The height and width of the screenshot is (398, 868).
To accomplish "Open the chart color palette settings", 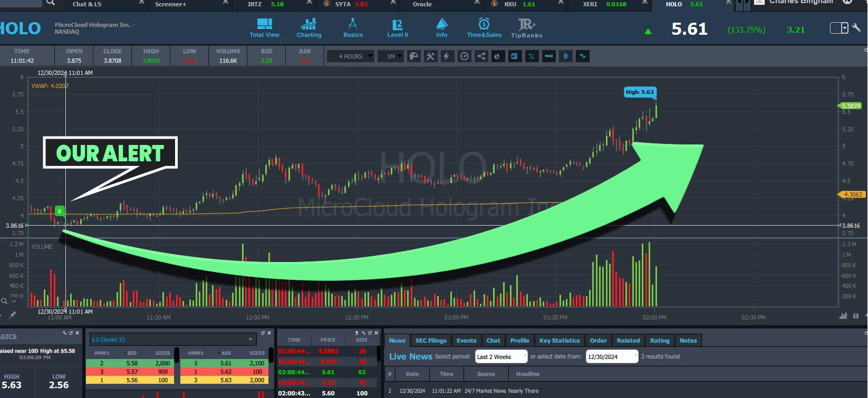I will [x=414, y=56].
